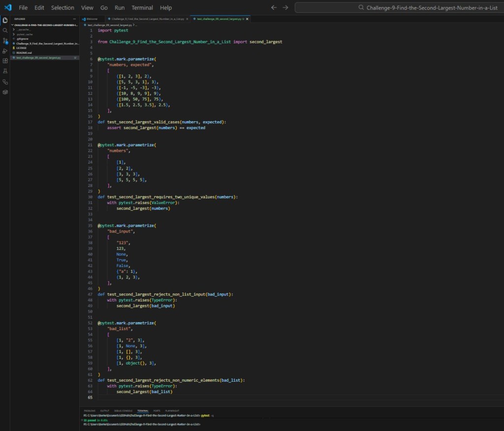Open the Extensions view
504x431 pixels.
5,61
